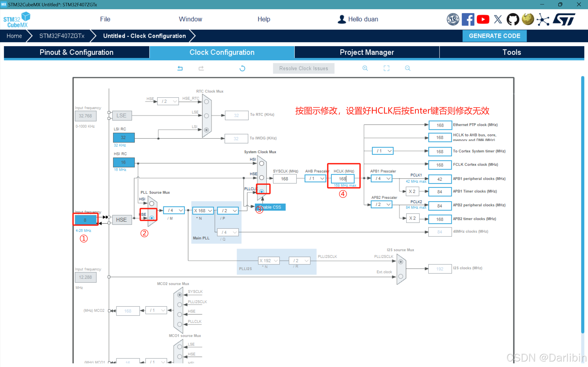588x367 pixels.
Task: Click the fit-to-screen icon above the diagram
Action: 386,68
